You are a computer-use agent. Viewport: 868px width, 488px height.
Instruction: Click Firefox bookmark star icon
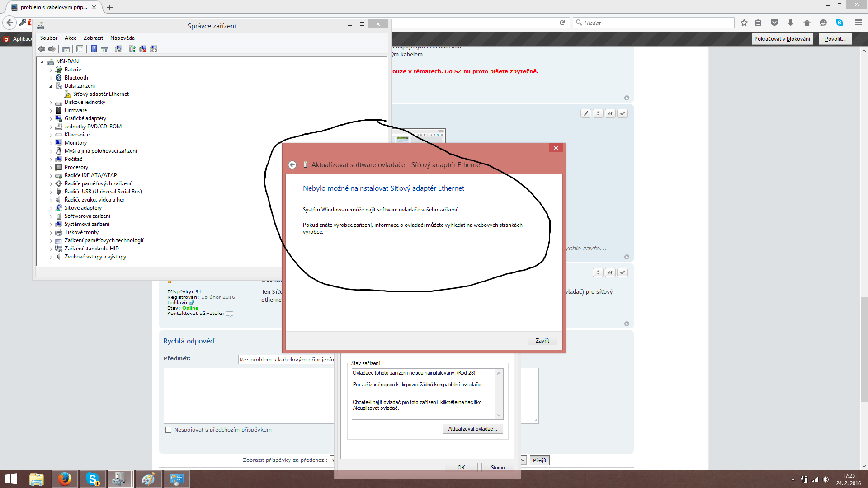(x=744, y=23)
